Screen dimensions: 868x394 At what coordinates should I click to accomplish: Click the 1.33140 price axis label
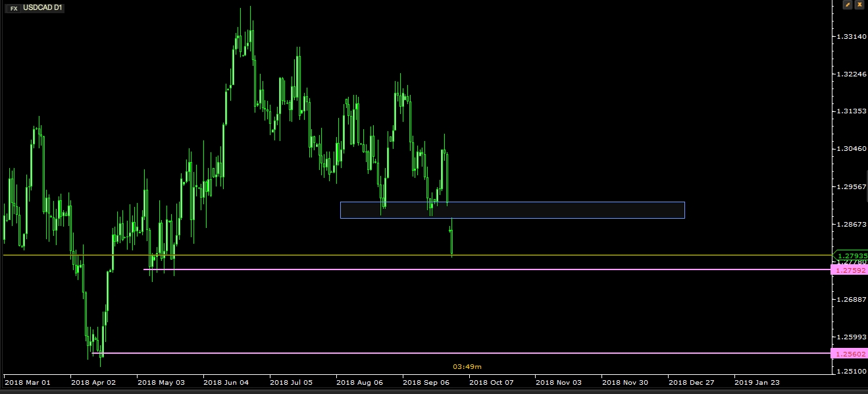pyautogui.click(x=850, y=36)
